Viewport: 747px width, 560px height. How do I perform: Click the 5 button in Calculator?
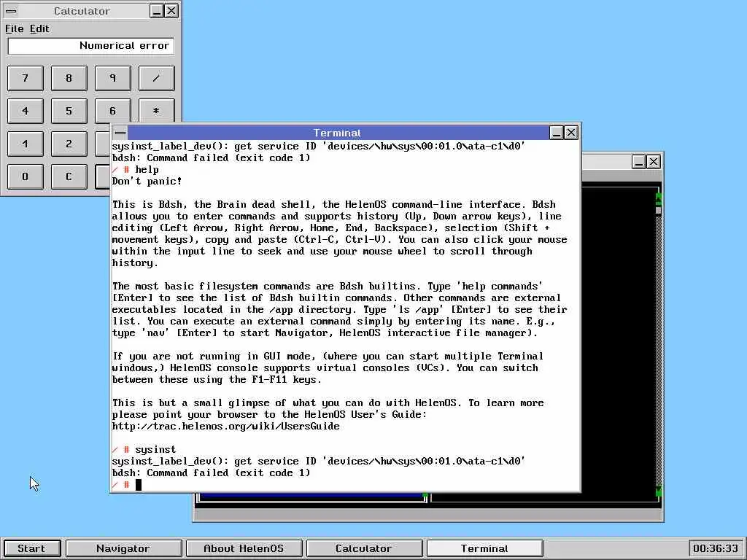tap(69, 111)
